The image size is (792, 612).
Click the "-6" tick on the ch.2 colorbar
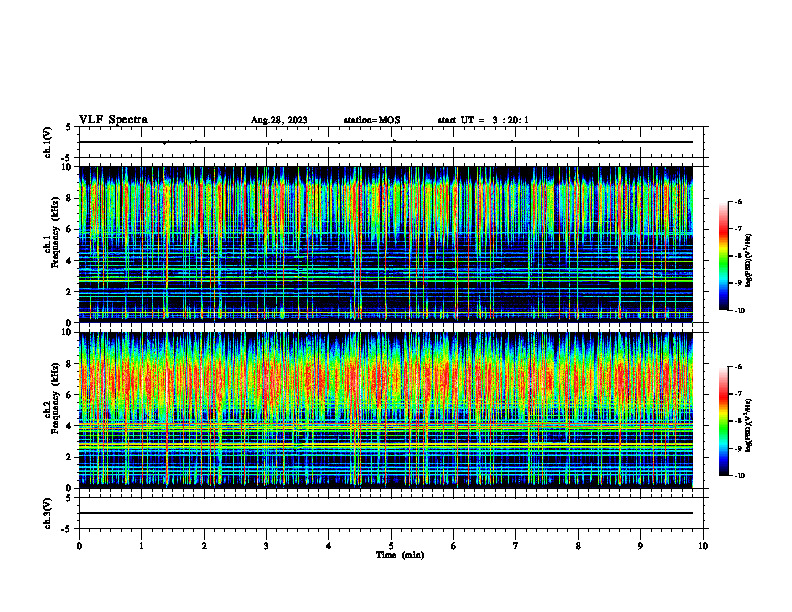(x=738, y=367)
